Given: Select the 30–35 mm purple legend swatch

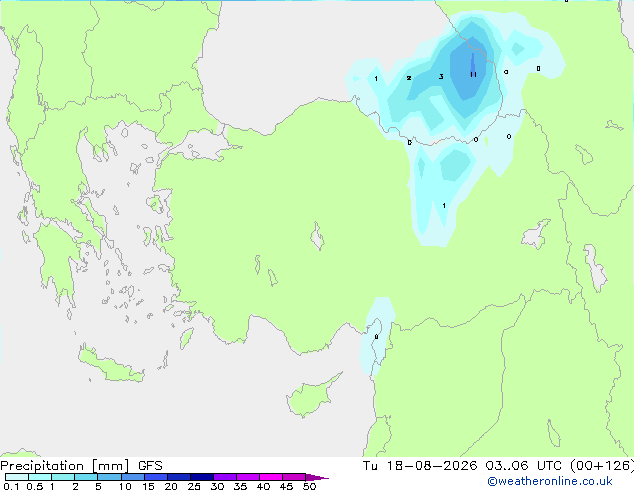Looking at the screenshot, I should click(225, 477).
